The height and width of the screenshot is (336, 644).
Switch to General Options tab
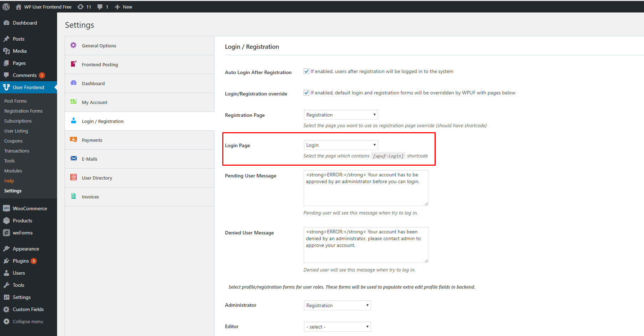click(140, 46)
